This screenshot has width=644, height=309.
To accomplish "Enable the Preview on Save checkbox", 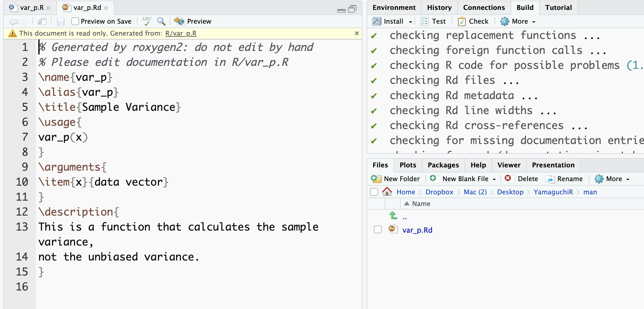I will tap(75, 21).
